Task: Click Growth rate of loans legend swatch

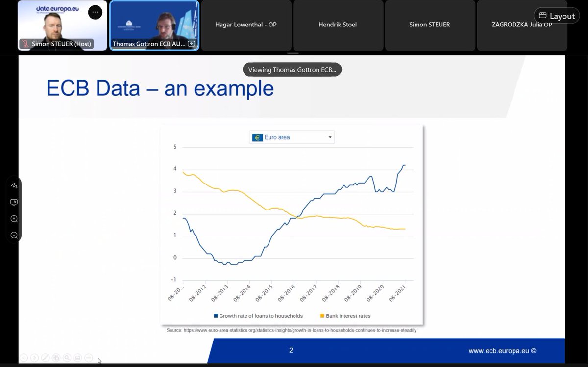Action: [216, 316]
